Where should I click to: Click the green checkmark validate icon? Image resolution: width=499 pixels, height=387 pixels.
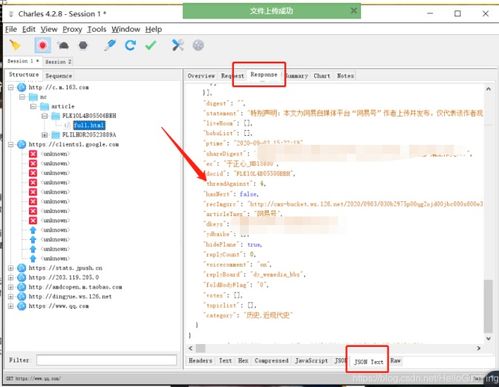coord(151,45)
